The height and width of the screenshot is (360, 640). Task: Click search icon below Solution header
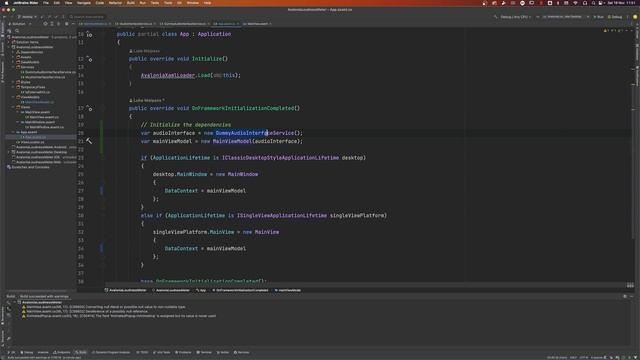click(x=17, y=31)
